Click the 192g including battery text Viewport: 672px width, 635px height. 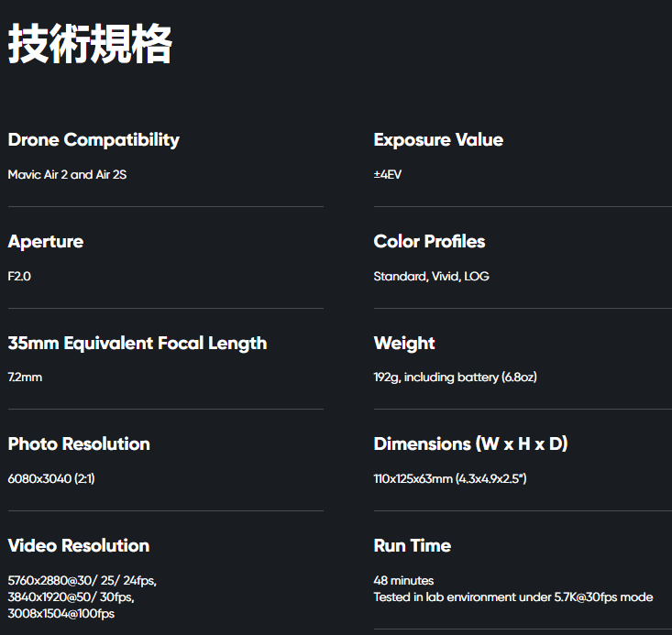click(455, 378)
